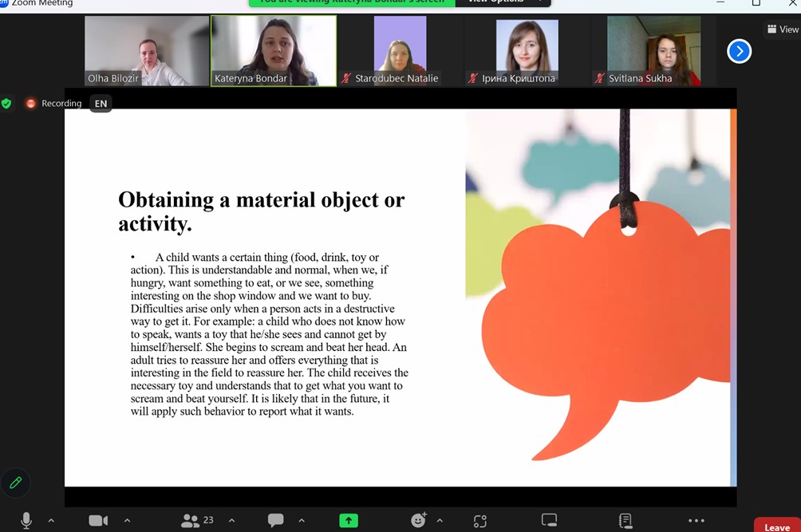Open the Participants panel showing 23

coord(197,520)
